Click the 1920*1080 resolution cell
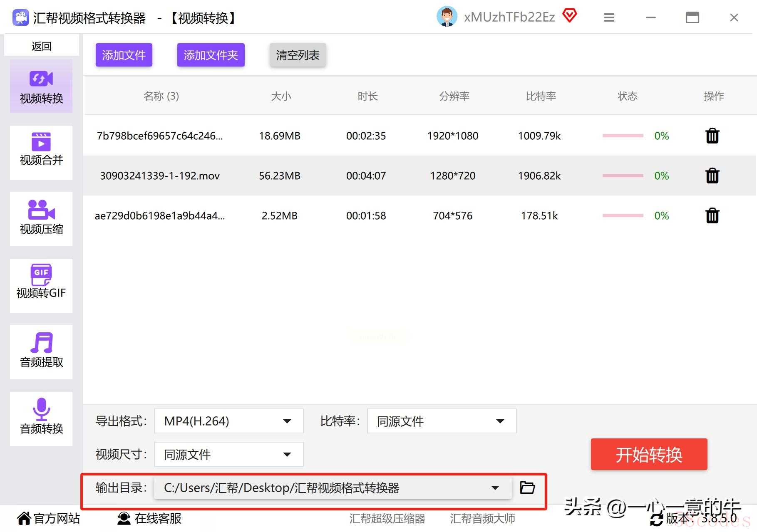 point(453,136)
